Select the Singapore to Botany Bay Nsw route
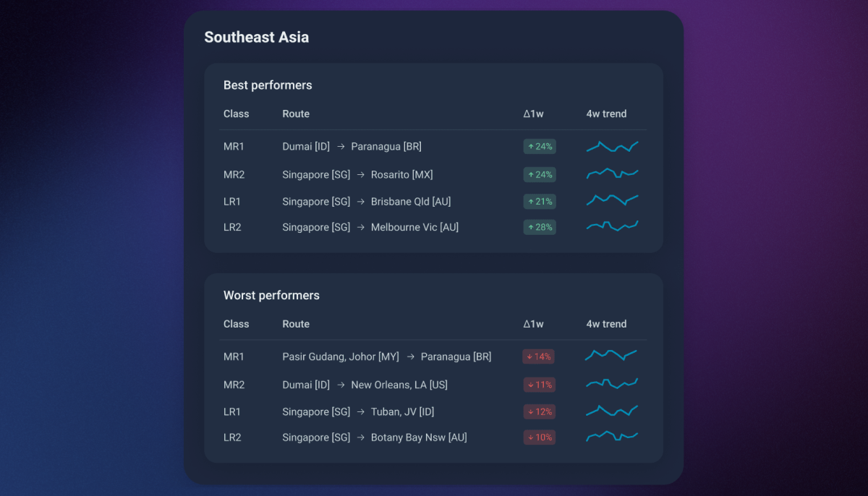 pos(375,437)
